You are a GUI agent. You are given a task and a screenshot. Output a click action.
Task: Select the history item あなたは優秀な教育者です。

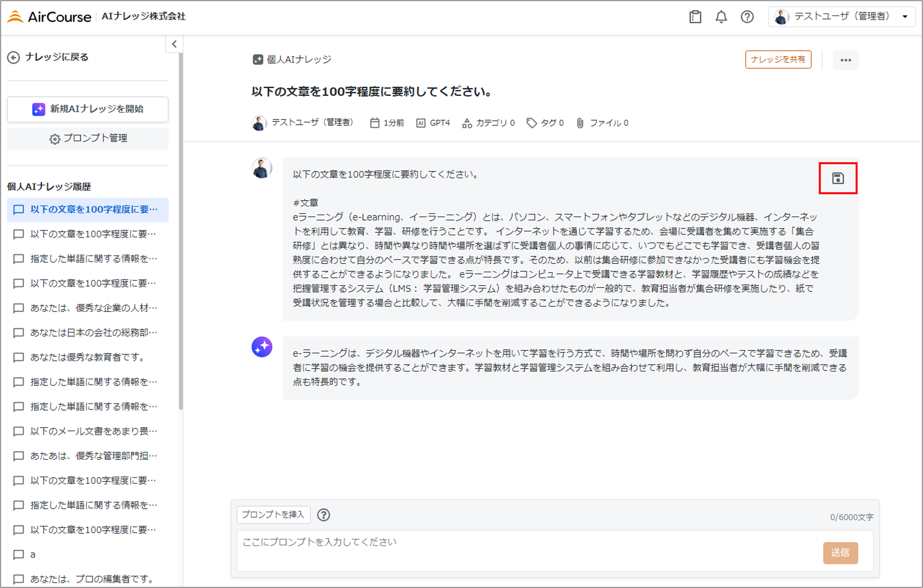(88, 357)
